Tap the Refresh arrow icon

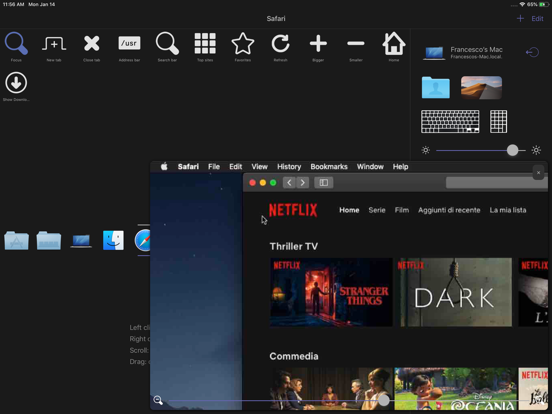click(x=280, y=44)
